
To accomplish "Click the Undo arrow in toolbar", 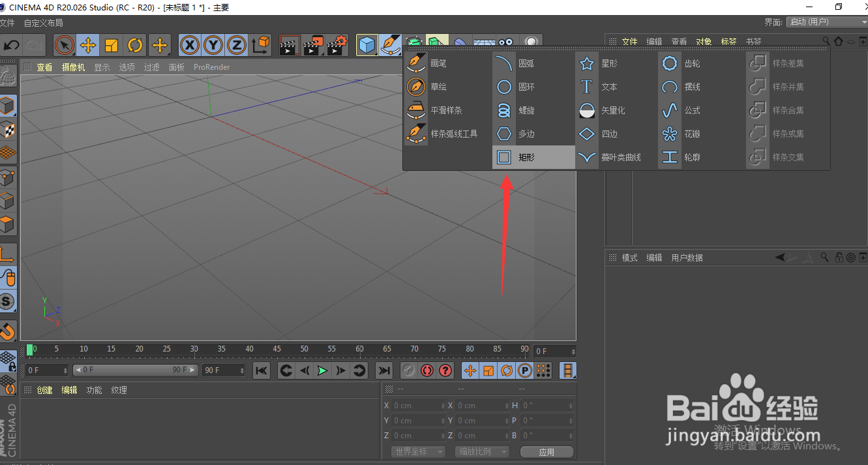I will coord(12,45).
